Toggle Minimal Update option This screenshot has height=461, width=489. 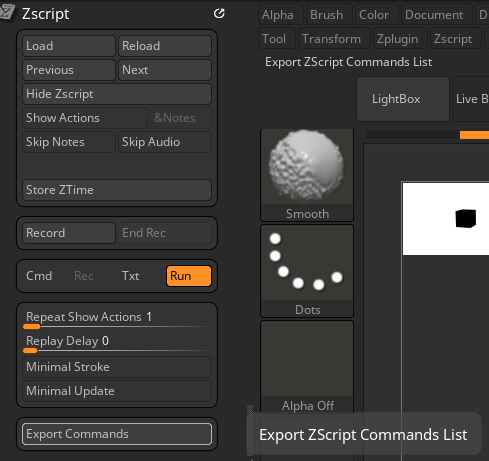click(x=117, y=391)
